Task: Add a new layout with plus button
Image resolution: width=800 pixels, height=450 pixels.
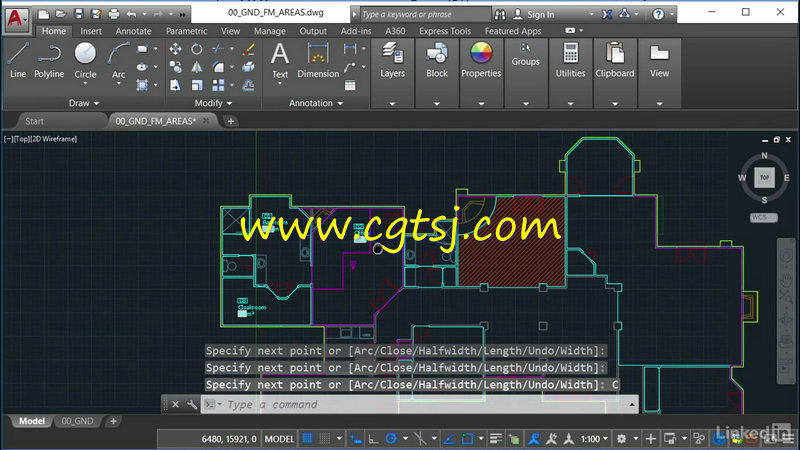Action: pos(113,421)
